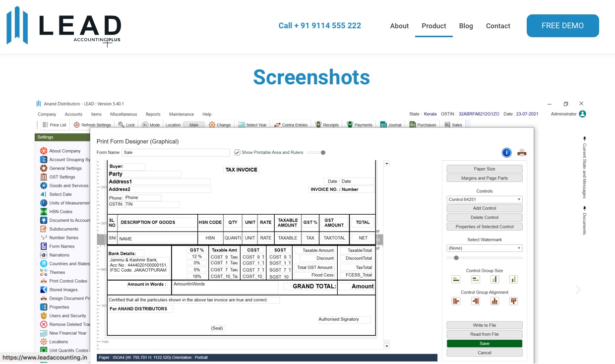The width and height of the screenshot is (615, 364).
Task: Click the Administrator user avatar icon
Action: [x=582, y=114]
